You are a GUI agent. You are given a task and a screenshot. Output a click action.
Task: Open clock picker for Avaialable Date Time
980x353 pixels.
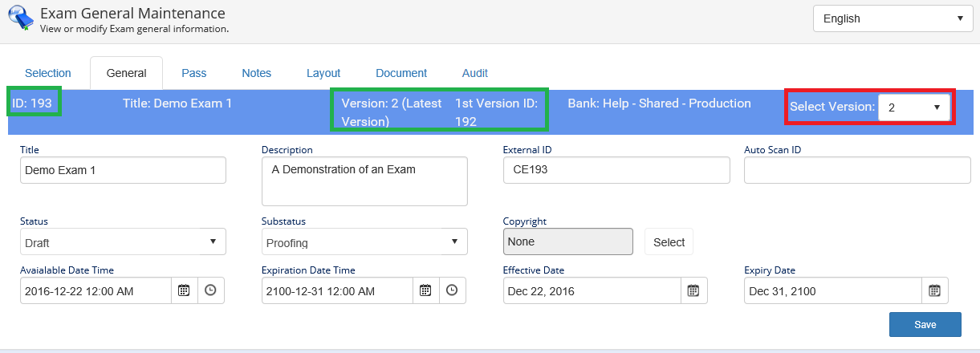210,290
